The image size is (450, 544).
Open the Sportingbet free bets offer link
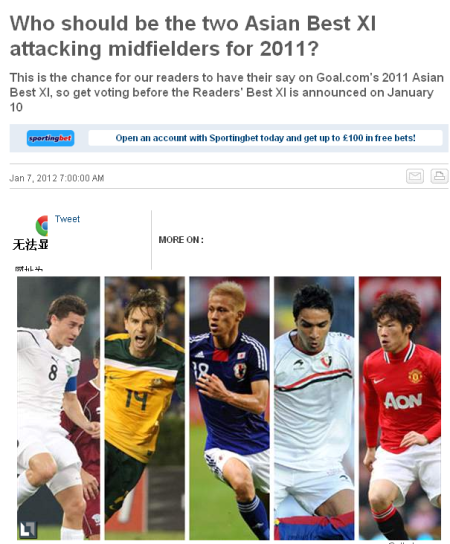click(265, 138)
